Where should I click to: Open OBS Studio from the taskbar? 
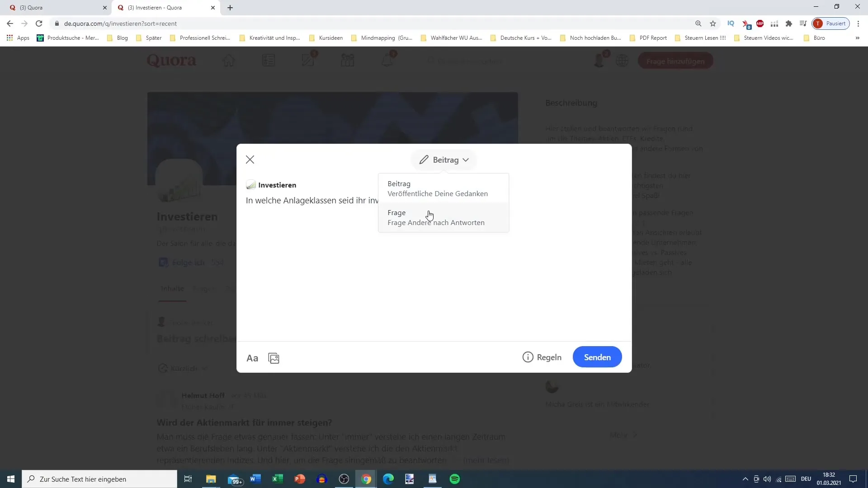click(344, 479)
